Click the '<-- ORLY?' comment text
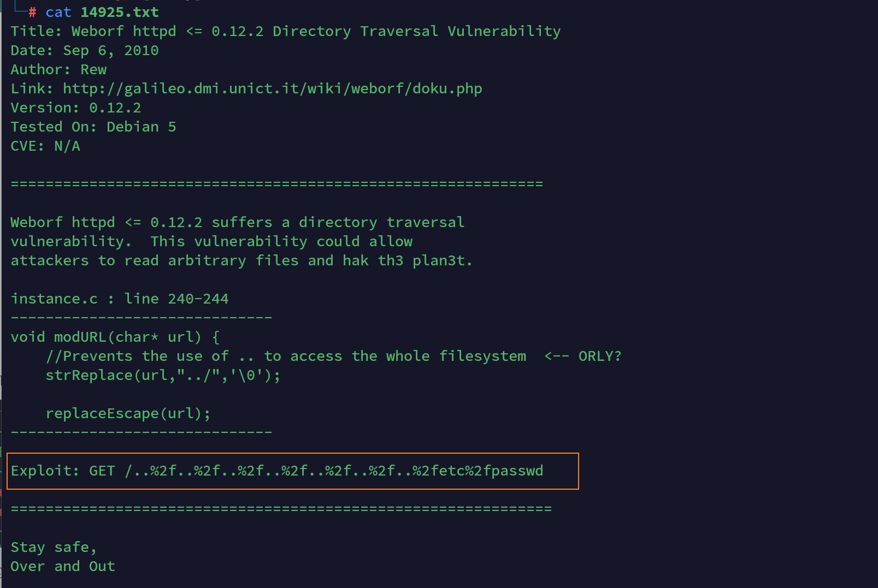 point(583,356)
